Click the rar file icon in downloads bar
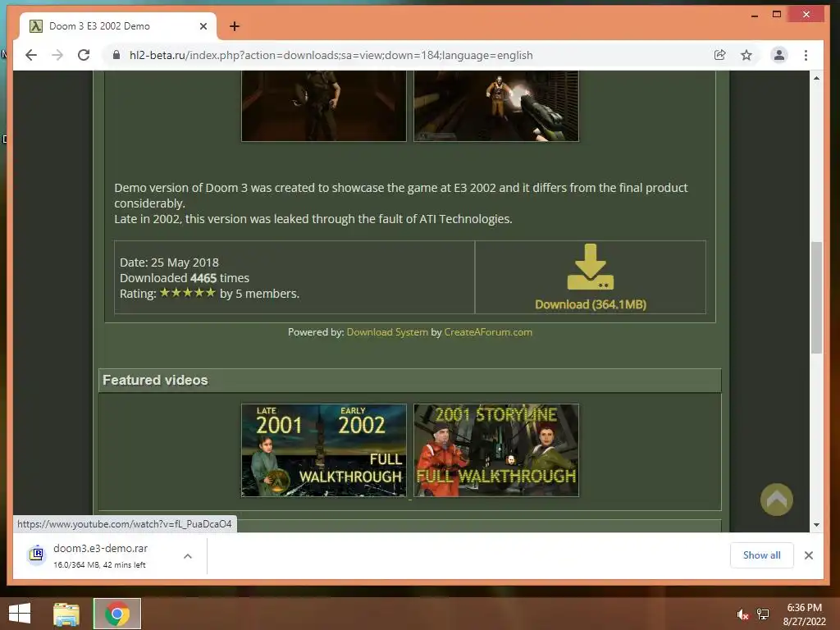Viewport: 840px width, 630px height. tap(36, 554)
